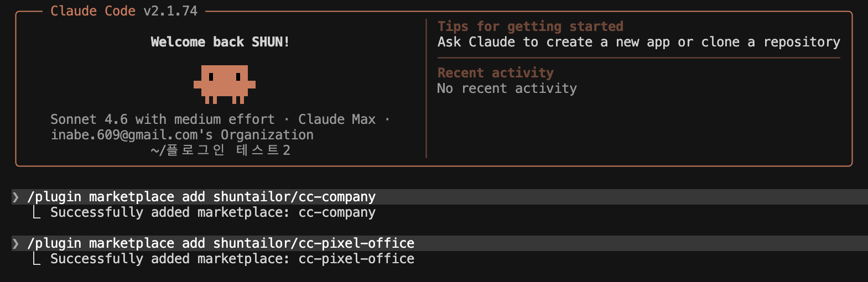Click the "Successfully added marketplace: cc-company" message
This screenshot has width=868, height=282.
(213, 212)
